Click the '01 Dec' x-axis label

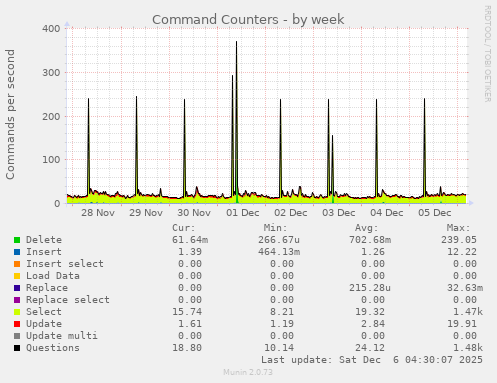[243, 213]
